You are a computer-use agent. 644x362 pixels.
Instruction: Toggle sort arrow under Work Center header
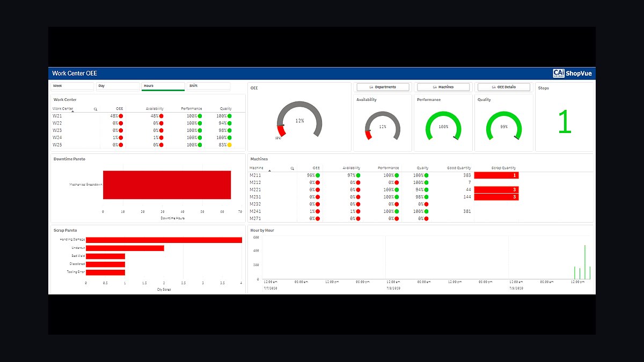click(72, 111)
